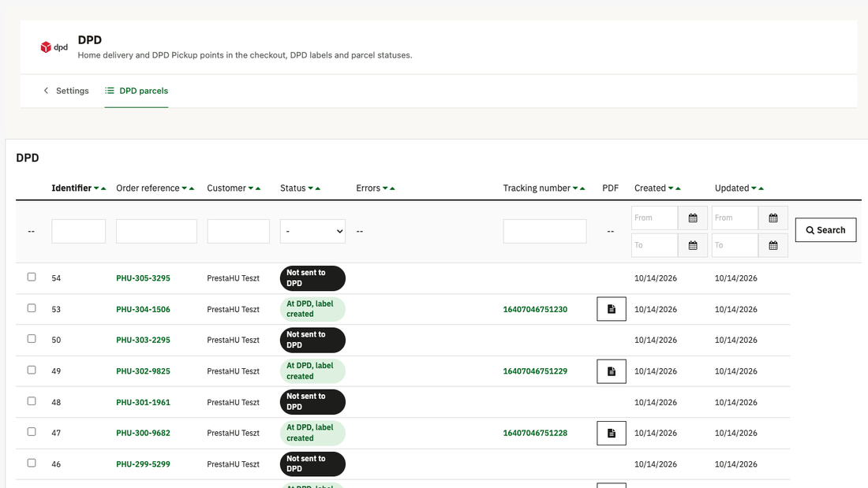Image resolution: width=868 pixels, height=488 pixels.
Task: Open calendar for Created To date
Action: click(693, 245)
